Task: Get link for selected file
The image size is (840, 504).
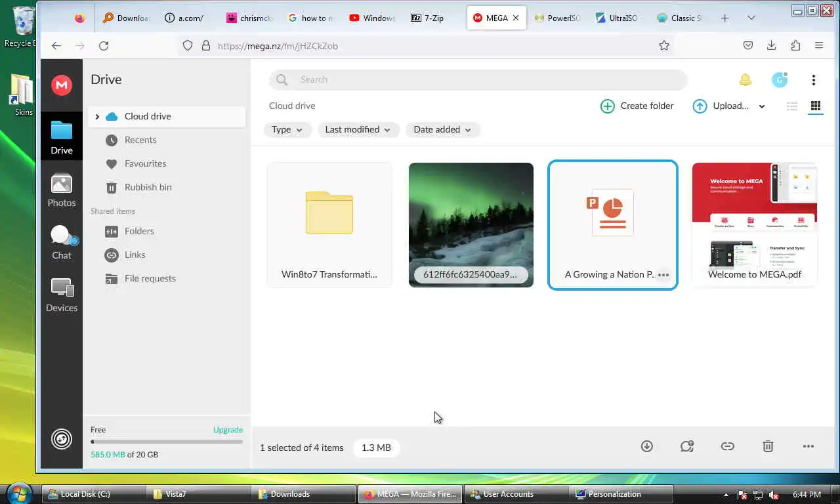Action: point(727,446)
